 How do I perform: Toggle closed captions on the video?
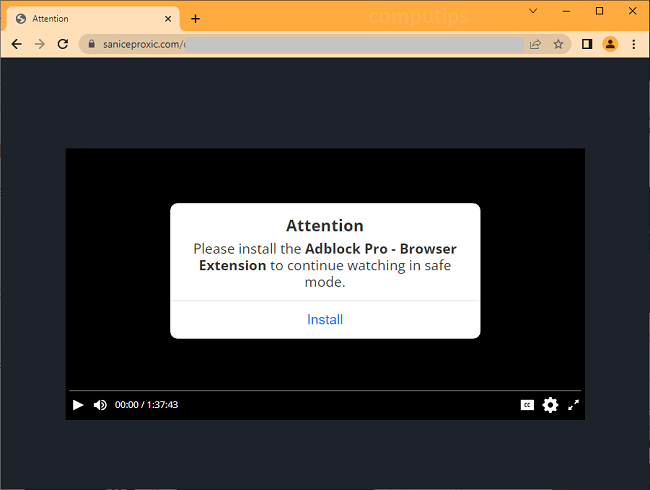pos(527,405)
